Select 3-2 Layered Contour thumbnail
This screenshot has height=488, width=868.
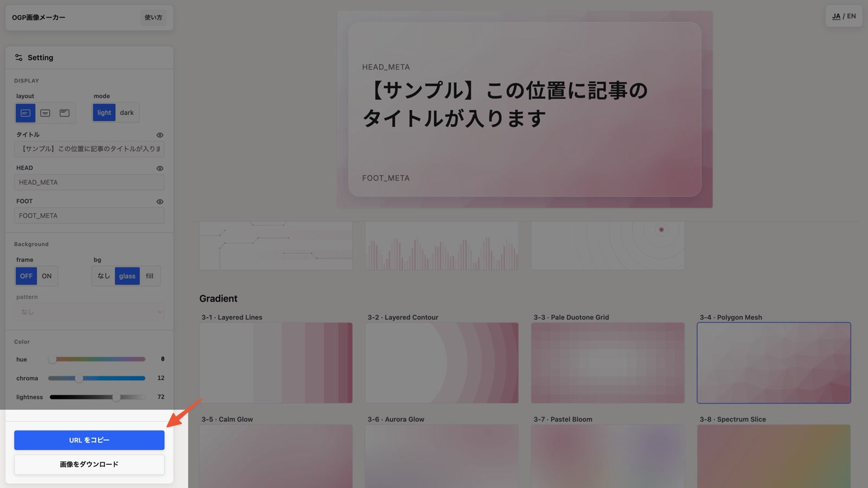click(x=442, y=363)
